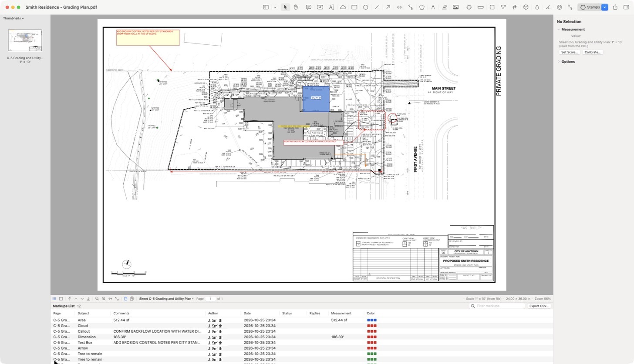Image resolution: width=634 pixels, height=364 pixels.
Task: Select the 3D volume cube tool
Action: click(526, 7)
